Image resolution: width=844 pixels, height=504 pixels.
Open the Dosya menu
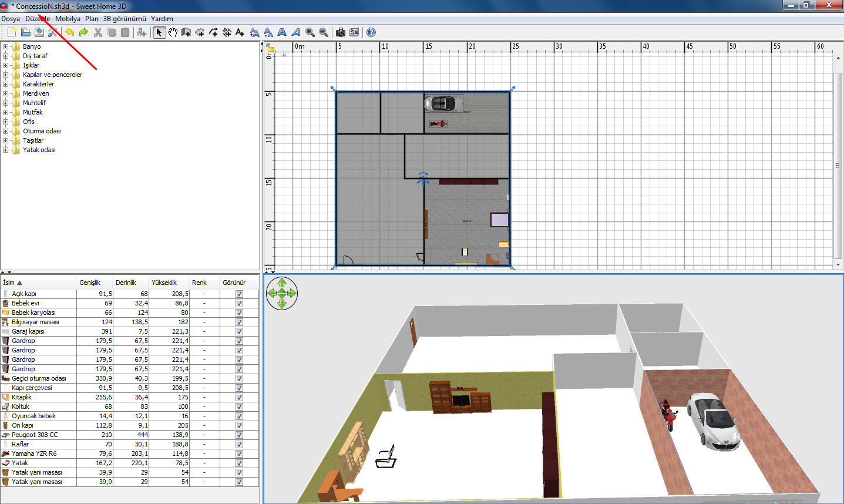11,19
